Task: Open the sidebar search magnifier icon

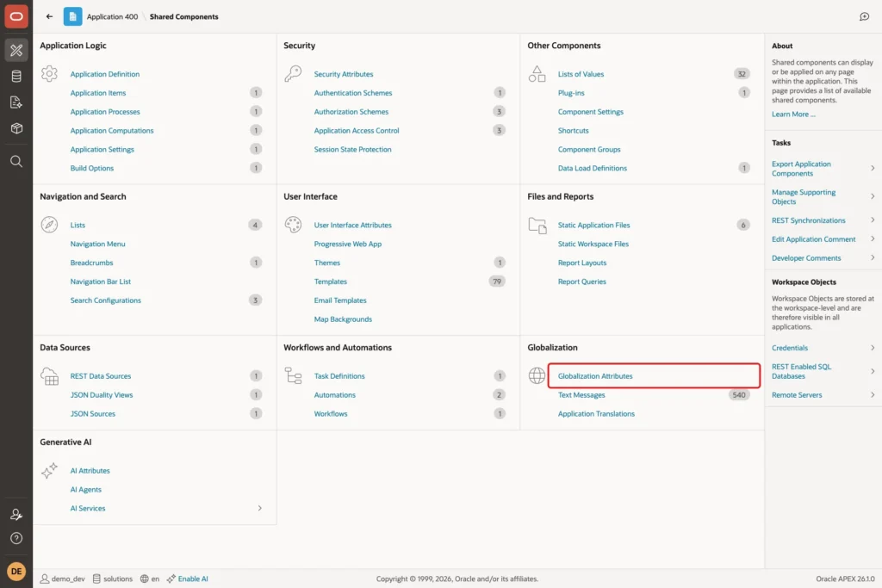Action: pos(16,161)
